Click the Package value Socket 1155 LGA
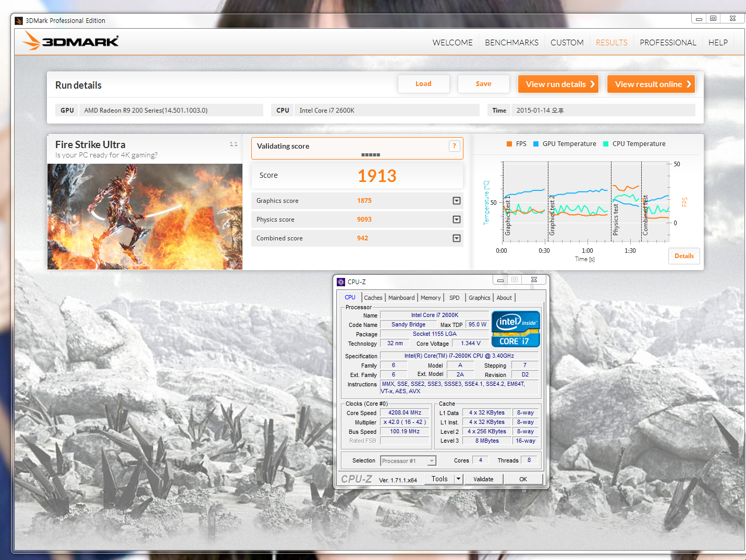This screenshot has width=746, height=560. [x=435, y=334]
